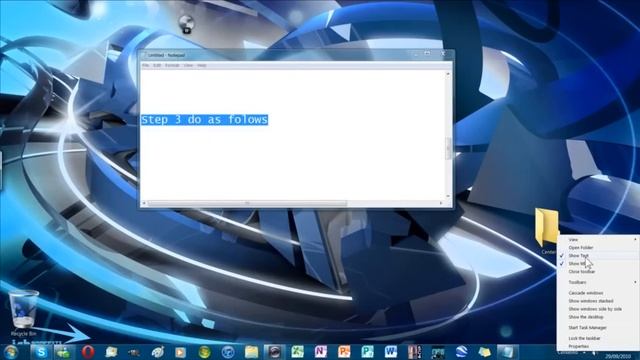Launch Word from the taskbar

point(391,352)
